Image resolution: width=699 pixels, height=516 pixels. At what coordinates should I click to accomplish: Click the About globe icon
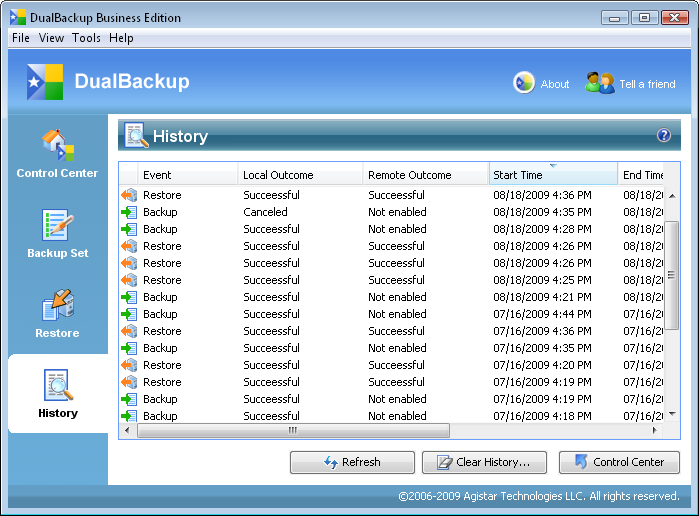pos(524,83)
